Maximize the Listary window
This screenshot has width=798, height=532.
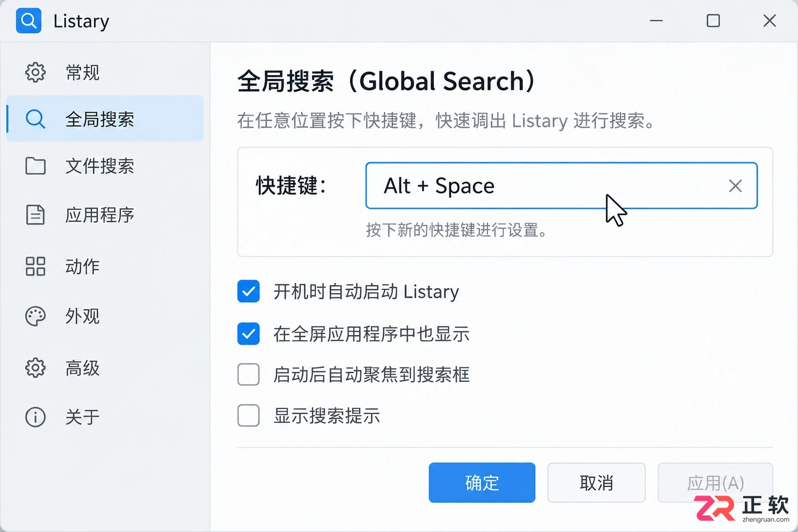(713, 21)
